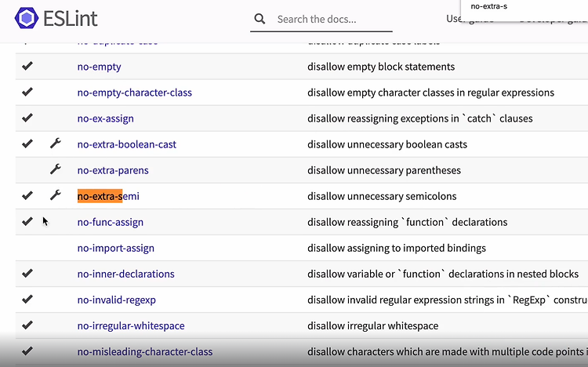Select description about invalid regular expression strings

pos(448,300)
